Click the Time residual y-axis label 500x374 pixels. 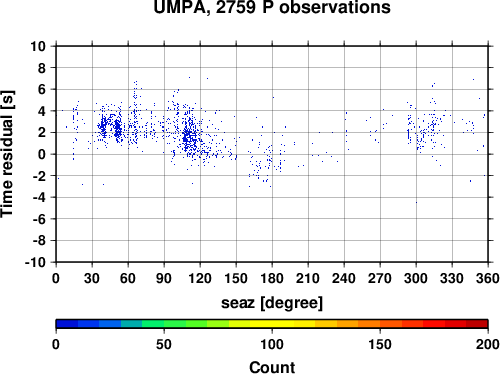click(7, 154)
